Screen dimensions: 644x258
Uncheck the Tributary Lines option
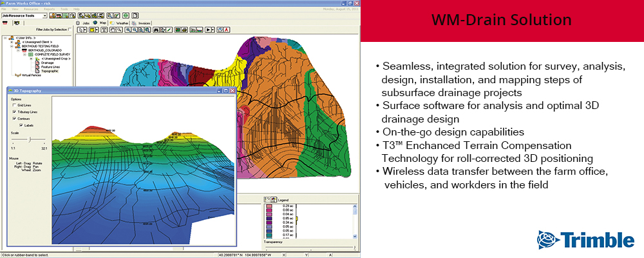pos(15,112)
